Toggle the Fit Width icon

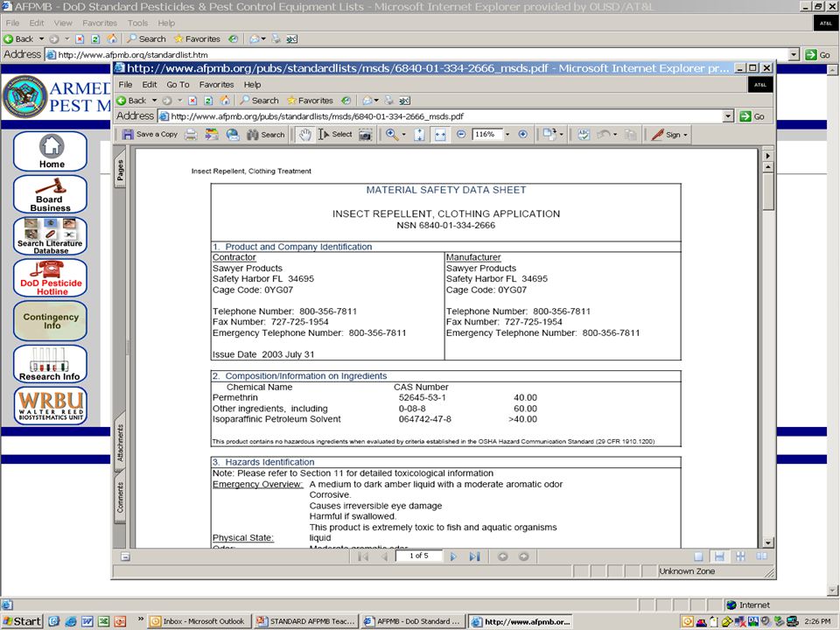[x=440, y=135]
